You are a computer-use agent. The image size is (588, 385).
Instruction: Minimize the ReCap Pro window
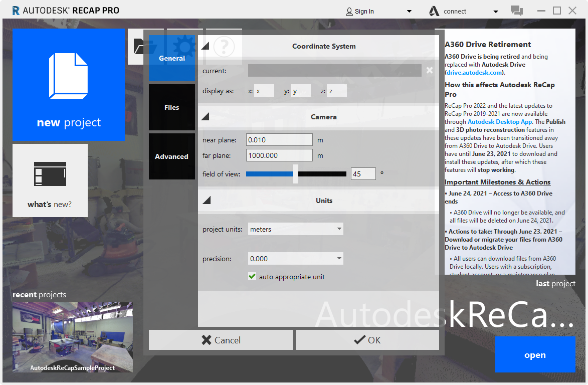coord(541,11)
